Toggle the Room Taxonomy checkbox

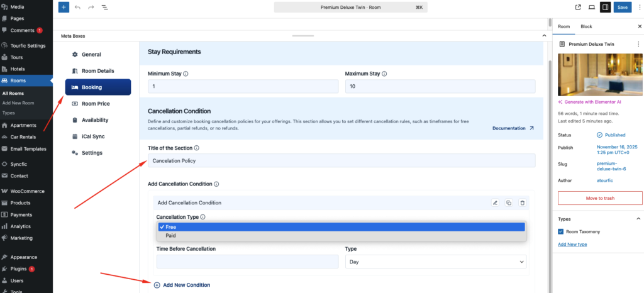tap(561, 231)
